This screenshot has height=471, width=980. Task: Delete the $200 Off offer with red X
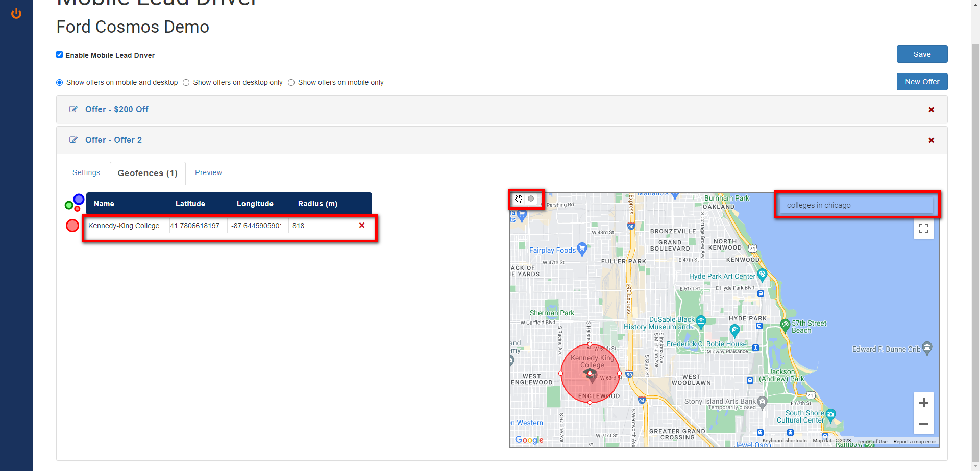tap(931, 110)
